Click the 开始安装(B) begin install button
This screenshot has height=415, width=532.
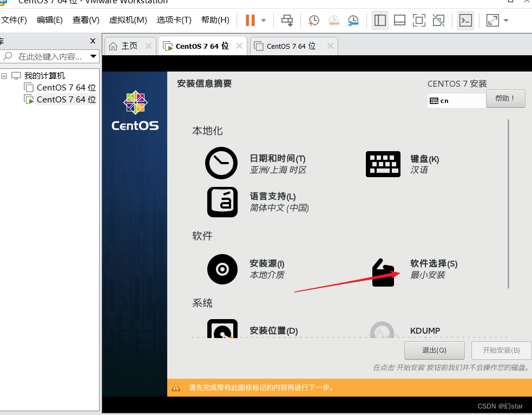pos(502,351)
